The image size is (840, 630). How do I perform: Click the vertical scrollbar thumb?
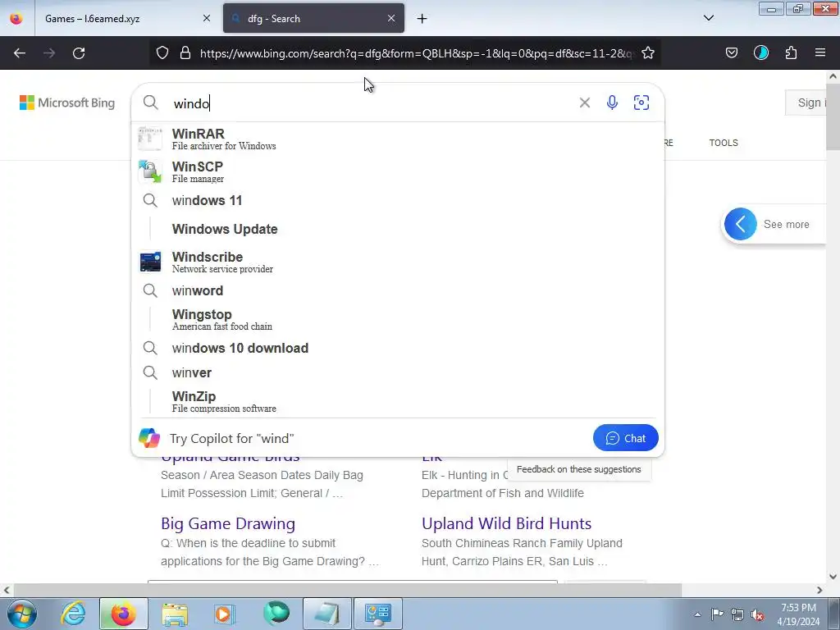coord(833,116)
